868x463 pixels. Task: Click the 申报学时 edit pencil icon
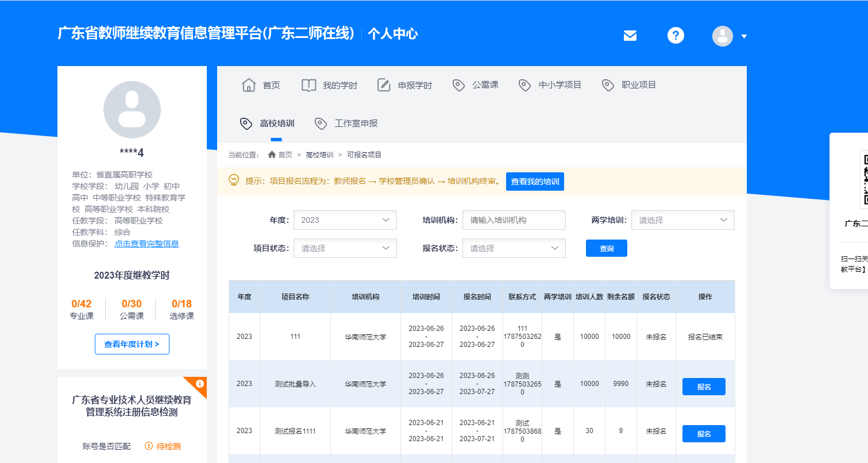[x=384, y=85]
